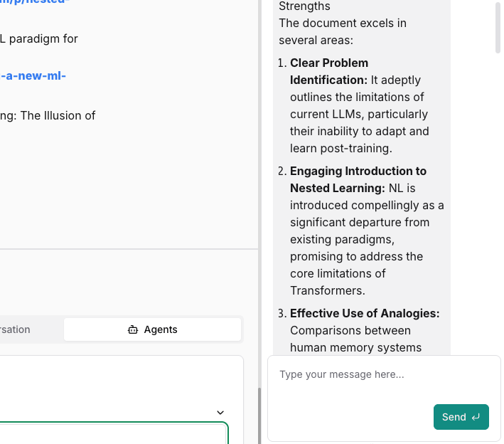Click the 'paradigm for' text line
Viewport: 504px width, 444px height.
(39, 38)
